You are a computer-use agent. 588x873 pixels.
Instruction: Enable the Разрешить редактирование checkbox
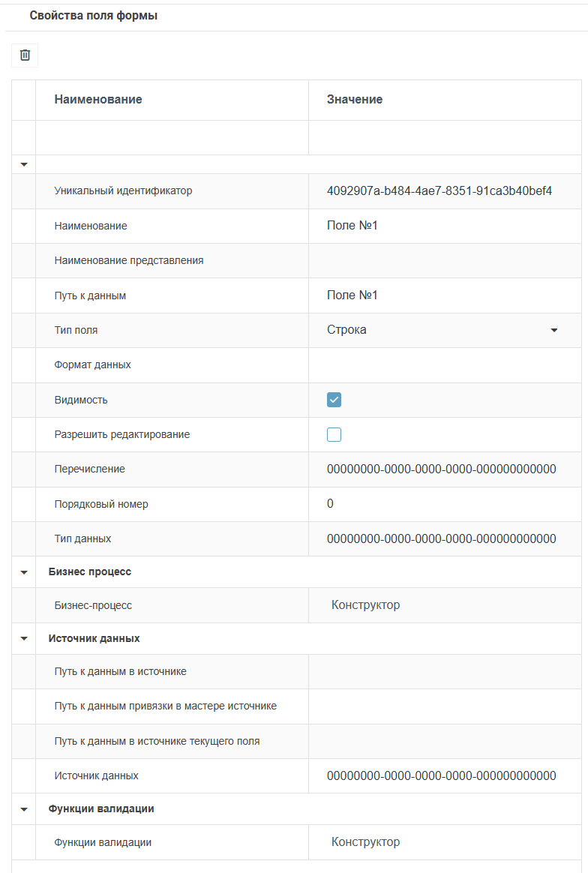(333, 434)
